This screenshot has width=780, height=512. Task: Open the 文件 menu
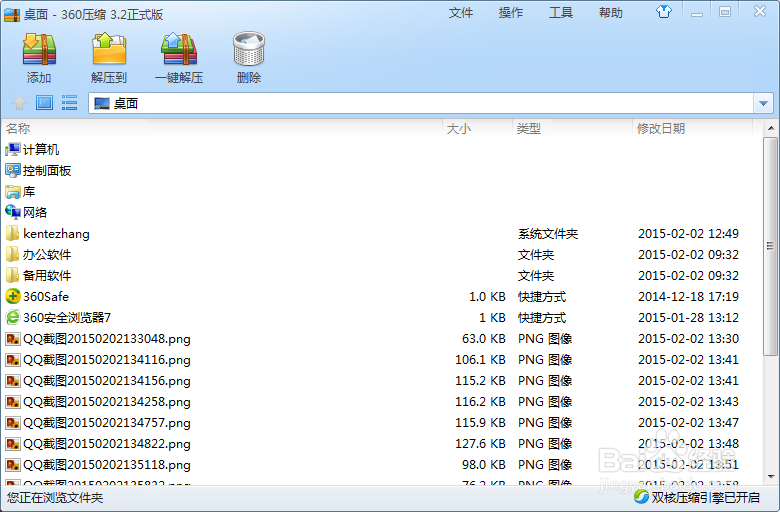tap(461, 13)
